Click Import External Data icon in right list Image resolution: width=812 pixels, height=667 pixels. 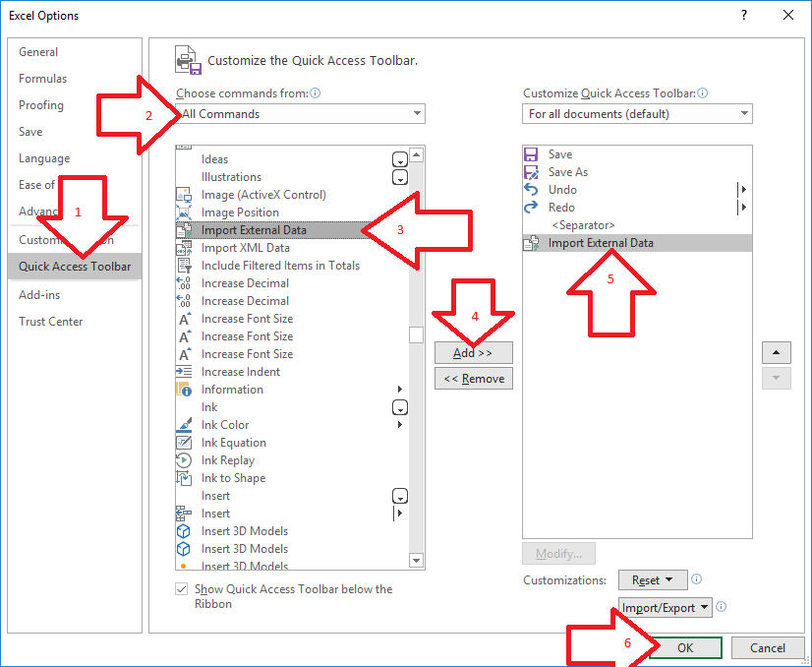531,243
